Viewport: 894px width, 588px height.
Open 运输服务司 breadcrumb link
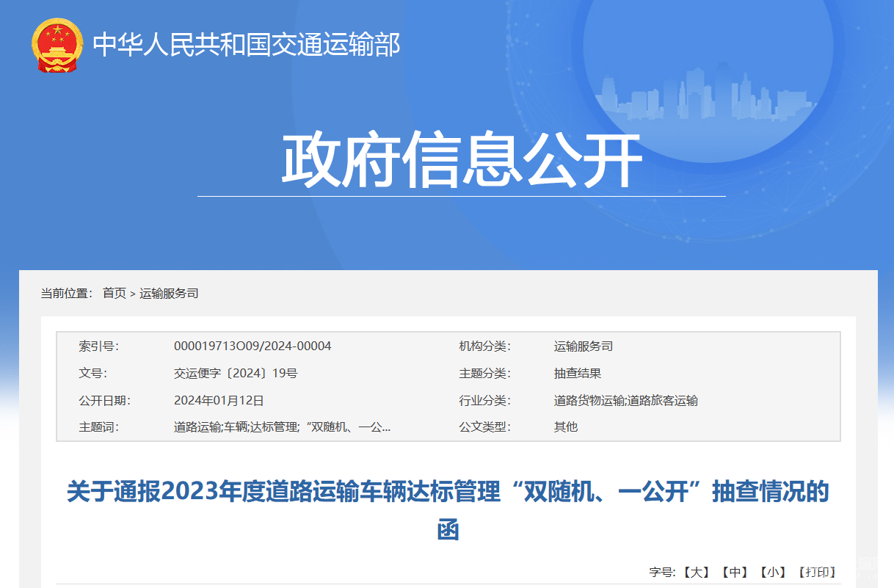[x=169, y=293]
